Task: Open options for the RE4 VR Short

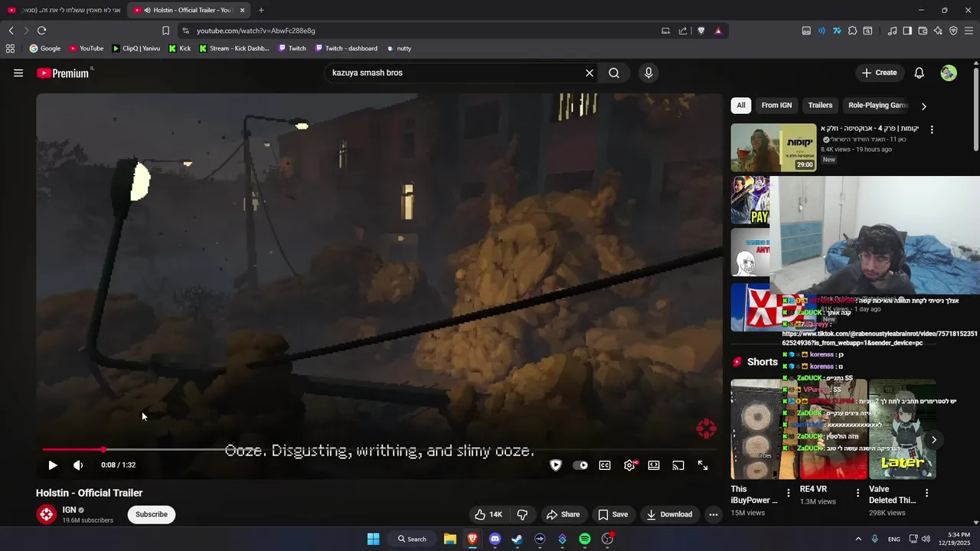Action: (857, 493)
